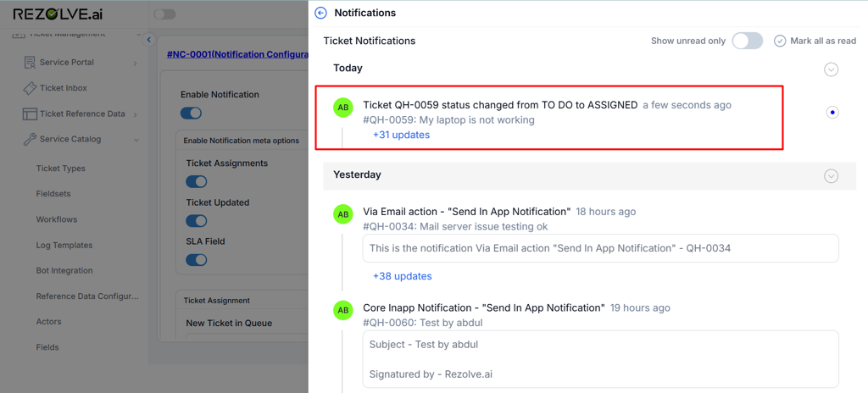Open Workflows in the sidebar
This screenshot has height=393, width=868.
tap(57, 219)
